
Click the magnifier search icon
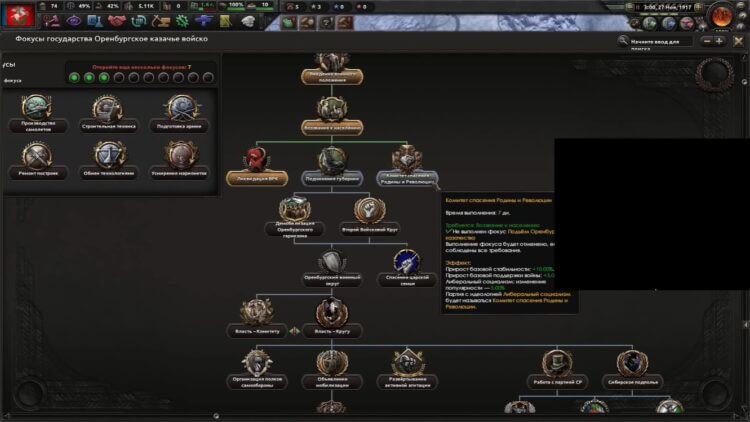point(623,41)
